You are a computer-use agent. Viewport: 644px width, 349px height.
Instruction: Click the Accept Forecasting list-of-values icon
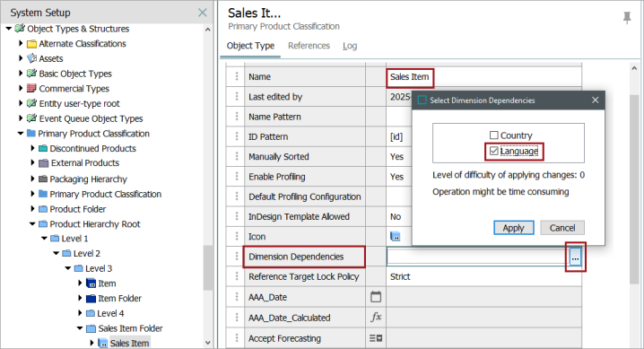376,338
